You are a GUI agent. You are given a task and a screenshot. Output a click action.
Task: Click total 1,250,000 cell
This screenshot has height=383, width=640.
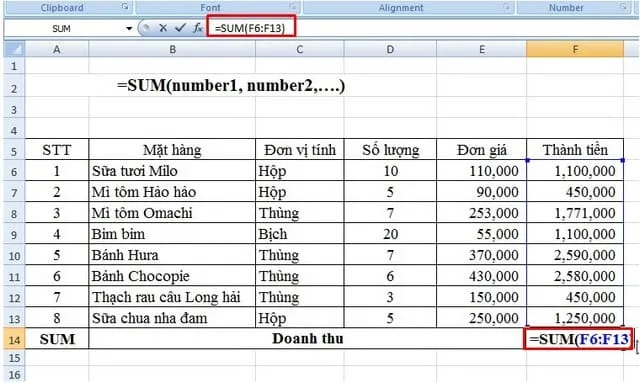(x=575, y=318)
